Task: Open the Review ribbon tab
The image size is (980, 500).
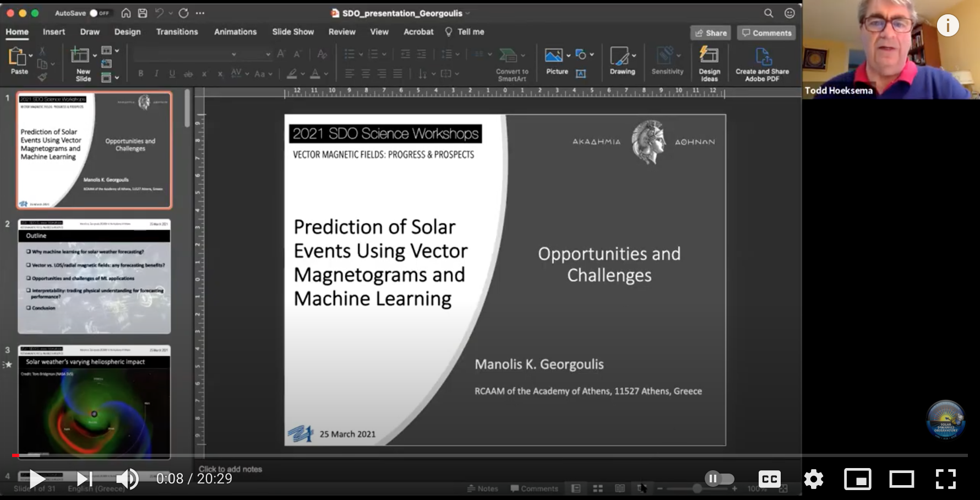Action: [342, 32]
